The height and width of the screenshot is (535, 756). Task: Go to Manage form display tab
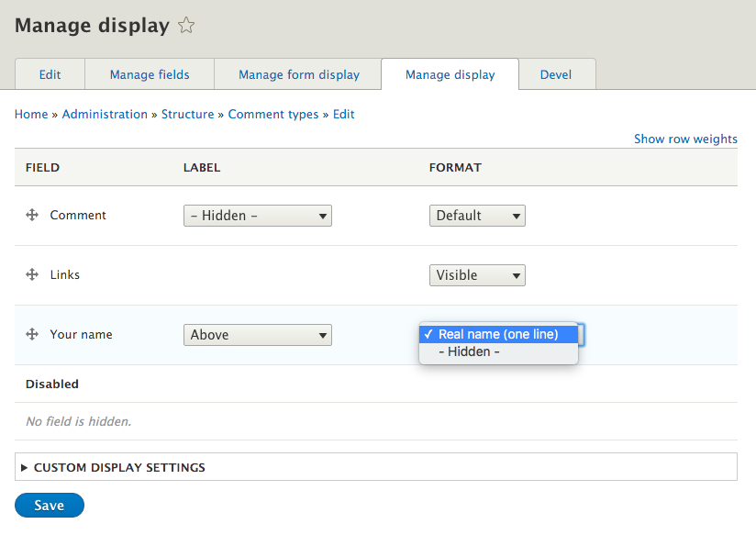click(299, 74)
